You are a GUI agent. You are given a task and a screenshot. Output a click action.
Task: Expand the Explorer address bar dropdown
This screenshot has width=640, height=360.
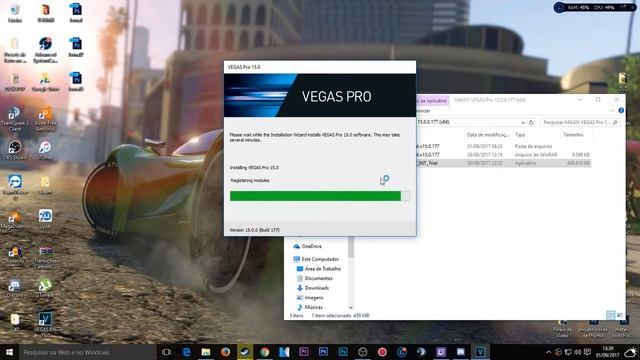(x=523, y=122)
